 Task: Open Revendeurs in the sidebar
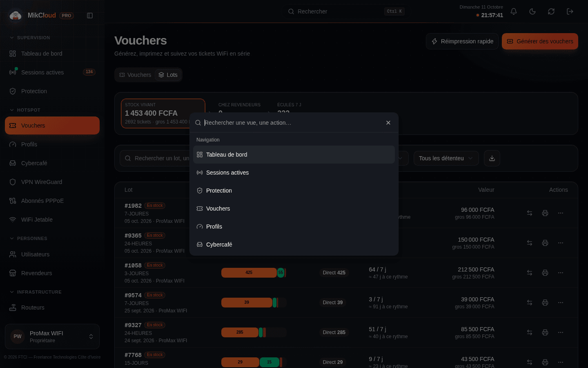pyautogui.click(x=52, y=273)
